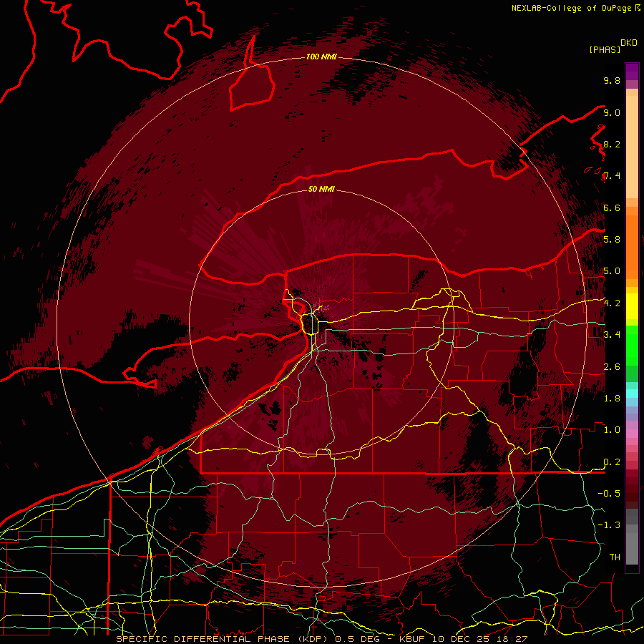Click the purple swatch atop the color bar
This screenshot has width=644, height=644.
tap(632, 72)
